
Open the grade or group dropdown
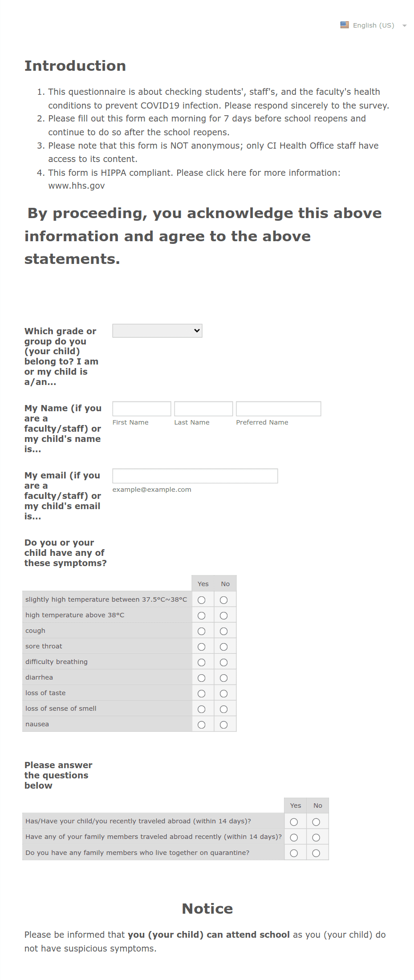pos(157,331)
